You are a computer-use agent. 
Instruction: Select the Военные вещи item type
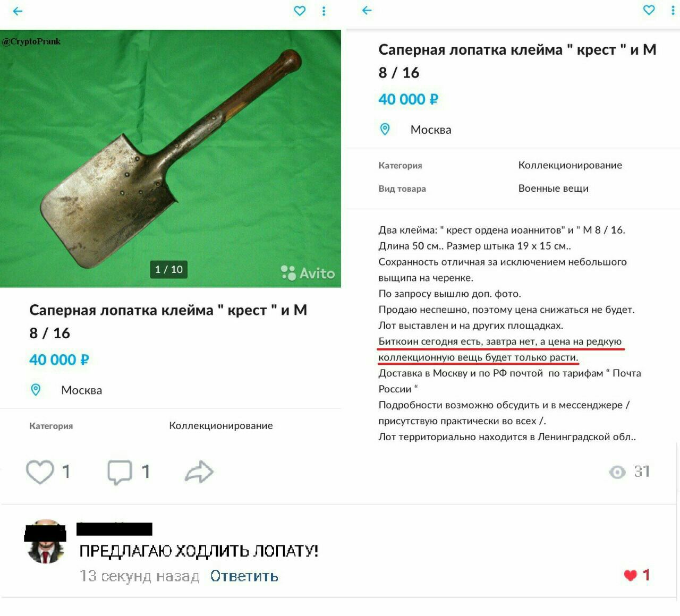[x=553, y=189]
